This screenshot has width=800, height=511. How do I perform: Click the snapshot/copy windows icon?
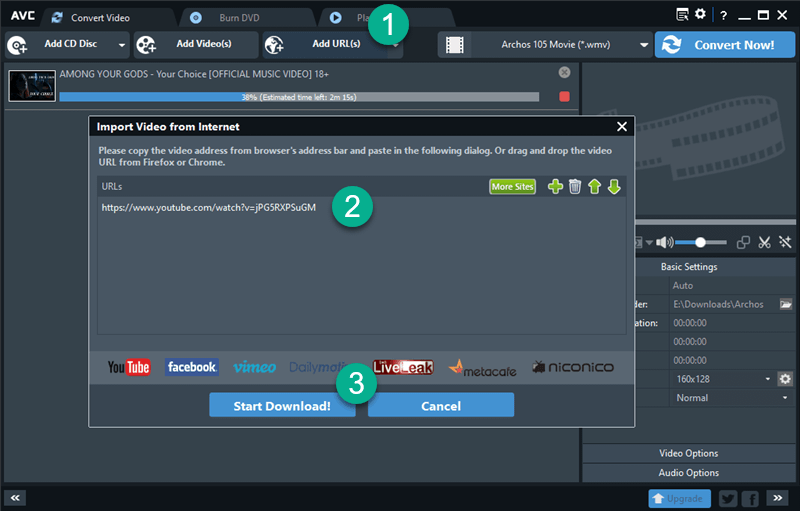743,243
